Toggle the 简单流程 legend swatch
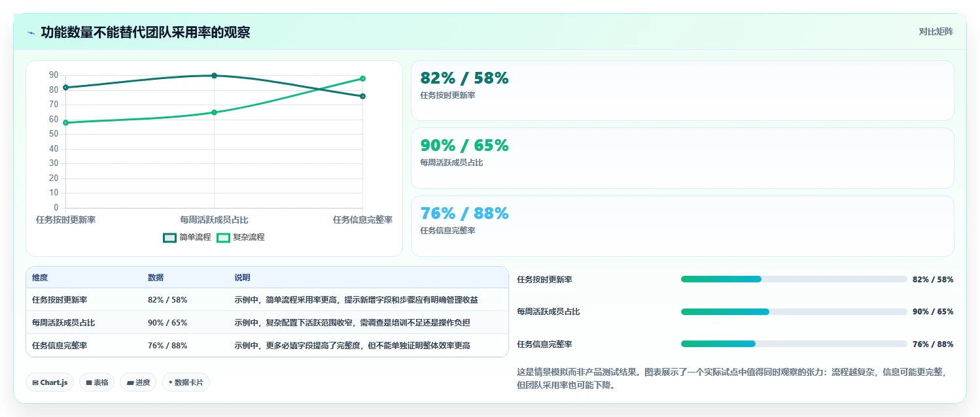Screen dimensions: 980x417 click(170, 237)
